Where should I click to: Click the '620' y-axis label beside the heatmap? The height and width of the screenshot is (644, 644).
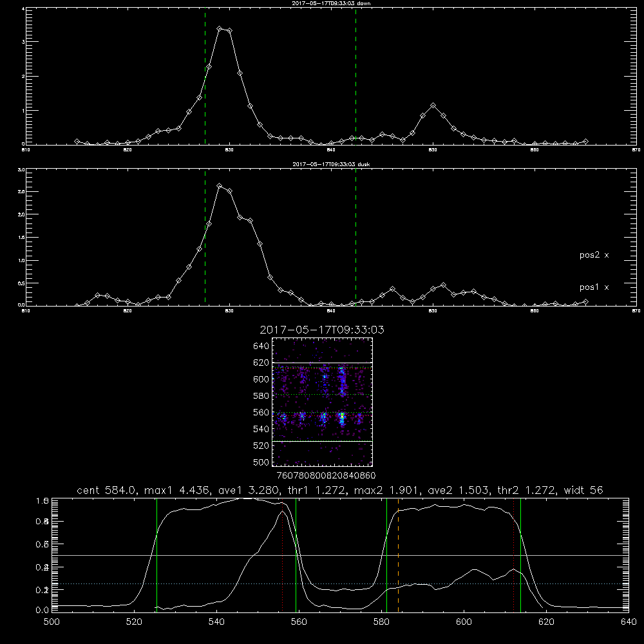pyautogui.click(x=261, y=363)
